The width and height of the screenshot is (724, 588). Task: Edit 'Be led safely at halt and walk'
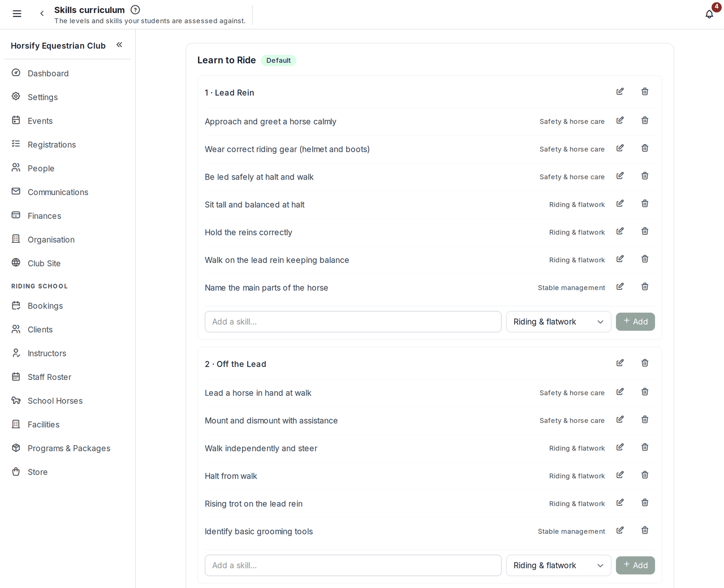tap(620, 176)
